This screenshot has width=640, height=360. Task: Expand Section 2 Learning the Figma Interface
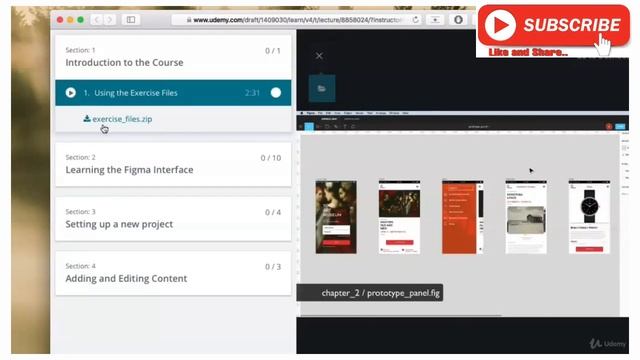[173, 164]
